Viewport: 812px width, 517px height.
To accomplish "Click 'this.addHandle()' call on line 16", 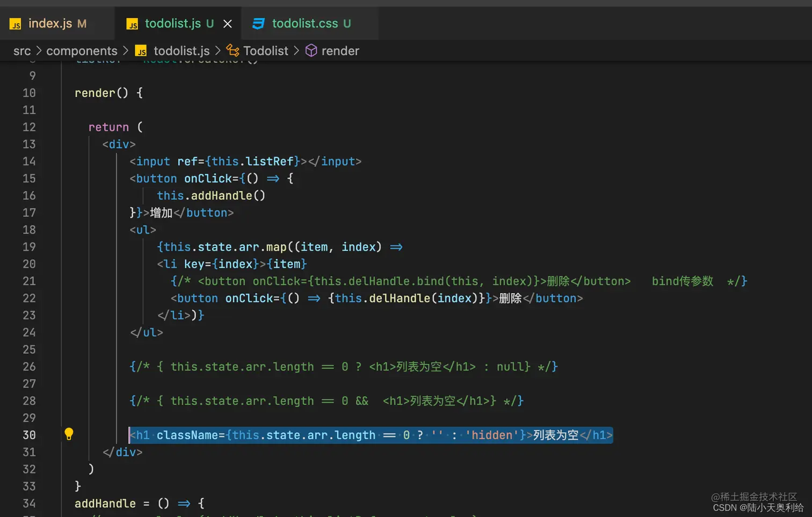I will [211, 196].
